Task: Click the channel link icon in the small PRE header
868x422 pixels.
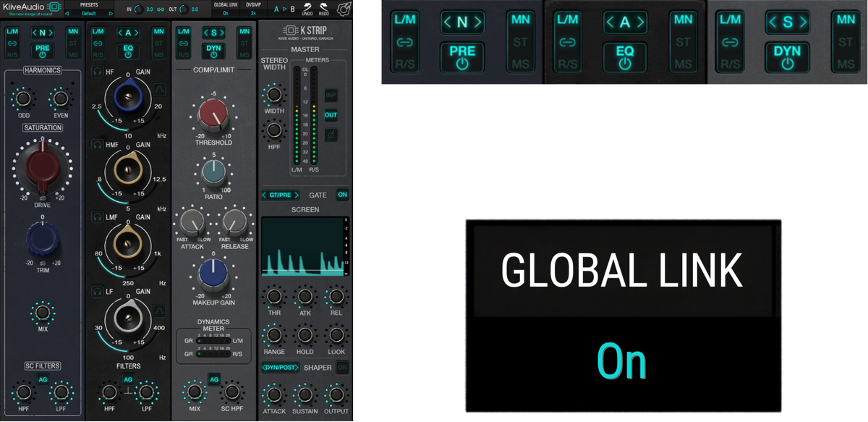Action: point(12,43)
